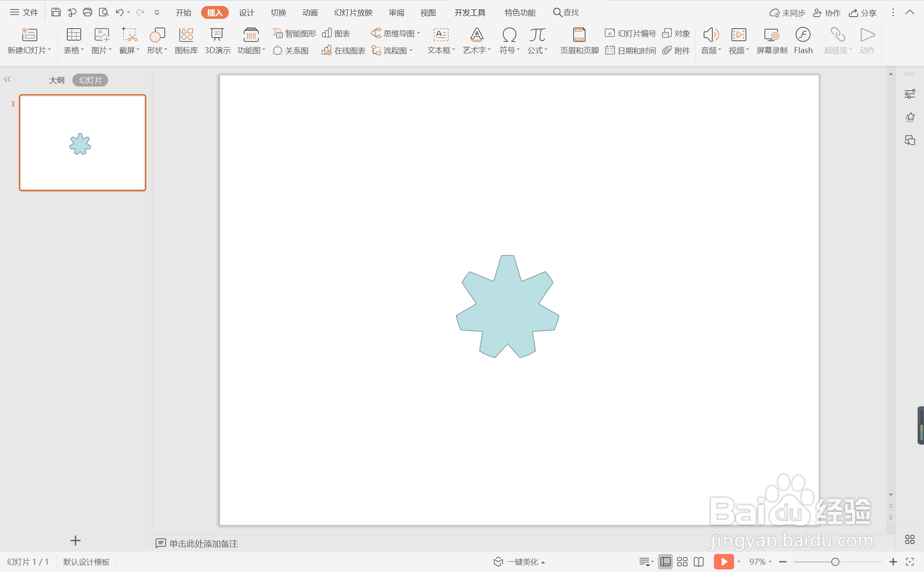Collapse the ribbon with the chevron
This screenshot has width=924, height=572.
910,12
